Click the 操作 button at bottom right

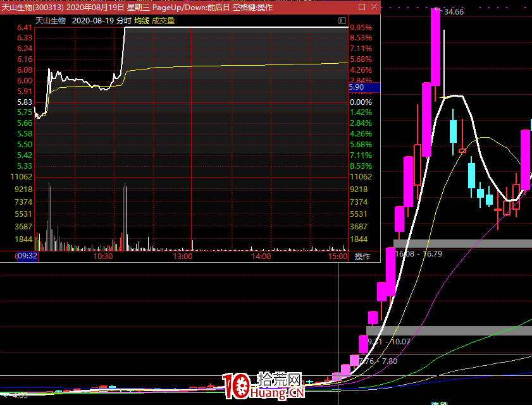[x=362, y=257]
